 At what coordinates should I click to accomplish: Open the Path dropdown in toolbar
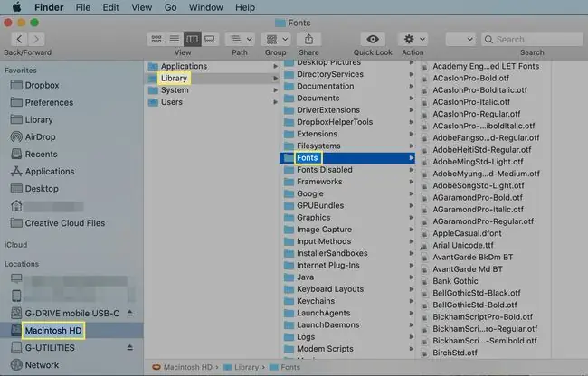pyautogui.click(x=241, y=39)
